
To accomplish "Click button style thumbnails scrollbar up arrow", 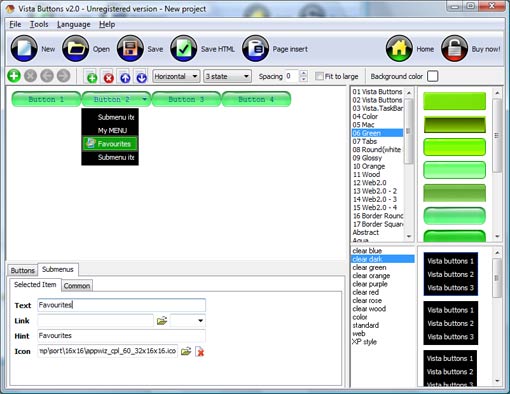I will 497,93.
